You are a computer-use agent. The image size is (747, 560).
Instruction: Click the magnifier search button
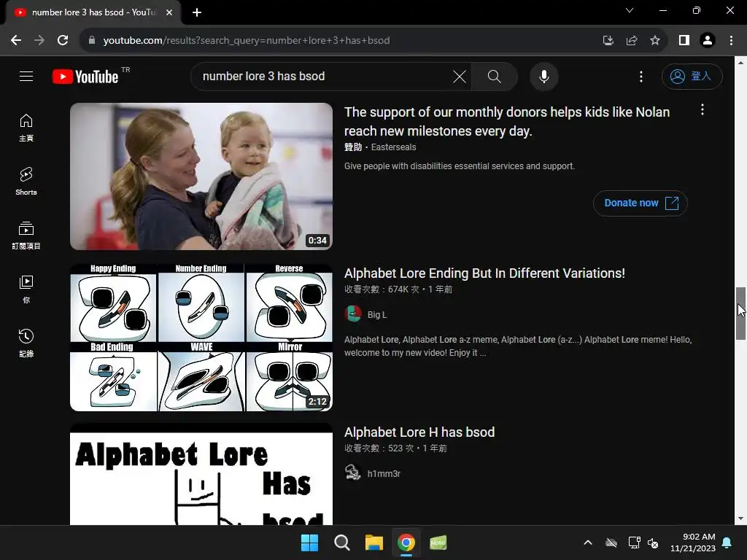(494, 76)
